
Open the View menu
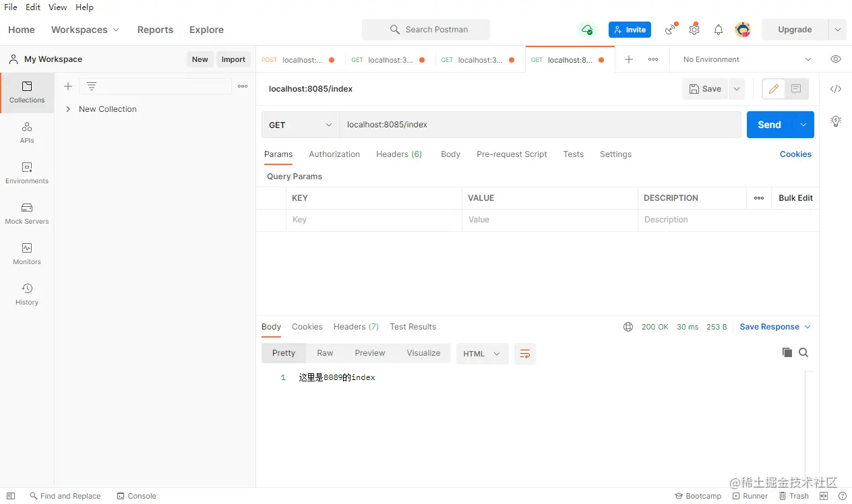coord(58,7)
